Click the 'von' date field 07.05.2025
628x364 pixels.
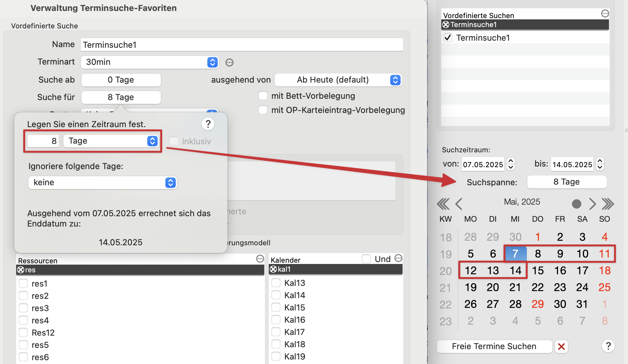pyautogui.click(x=483, y=164)
